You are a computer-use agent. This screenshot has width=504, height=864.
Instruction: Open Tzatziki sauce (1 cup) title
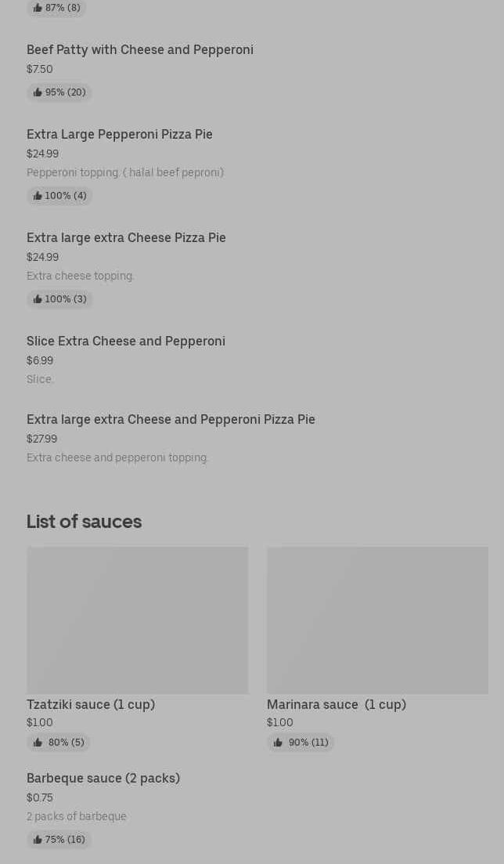(x=91, y=704)
